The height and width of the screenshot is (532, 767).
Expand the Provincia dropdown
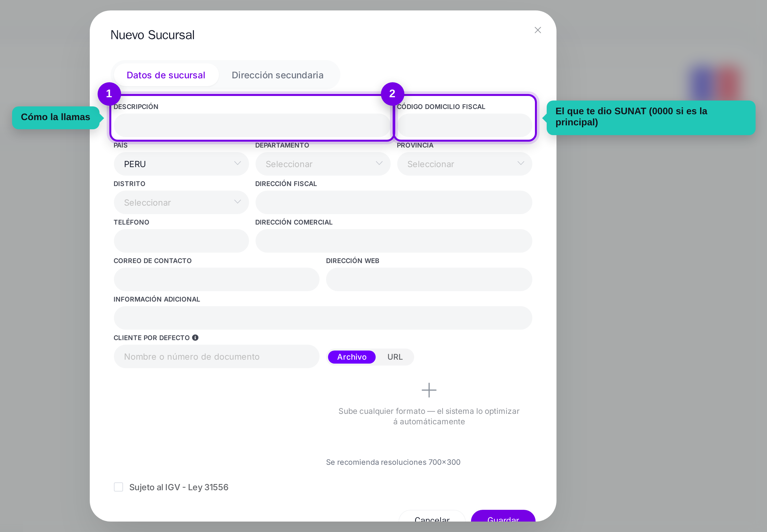tap(464, 164)
